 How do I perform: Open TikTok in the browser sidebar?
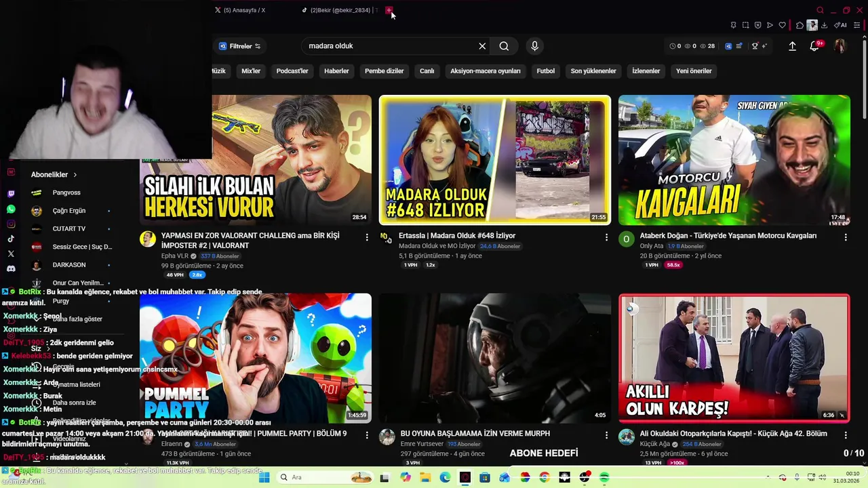pyautogui.click(x=11, y=239)
